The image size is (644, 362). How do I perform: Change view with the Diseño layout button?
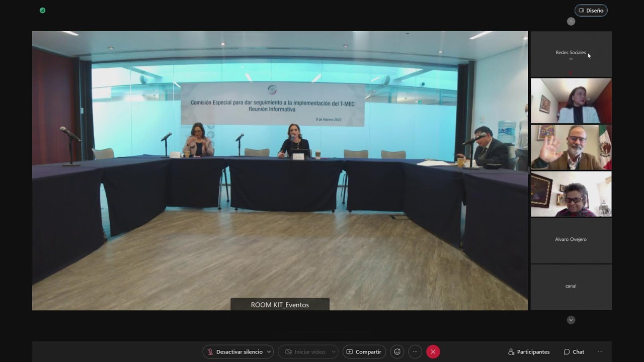pyautogui.click(x=591, y=11)
